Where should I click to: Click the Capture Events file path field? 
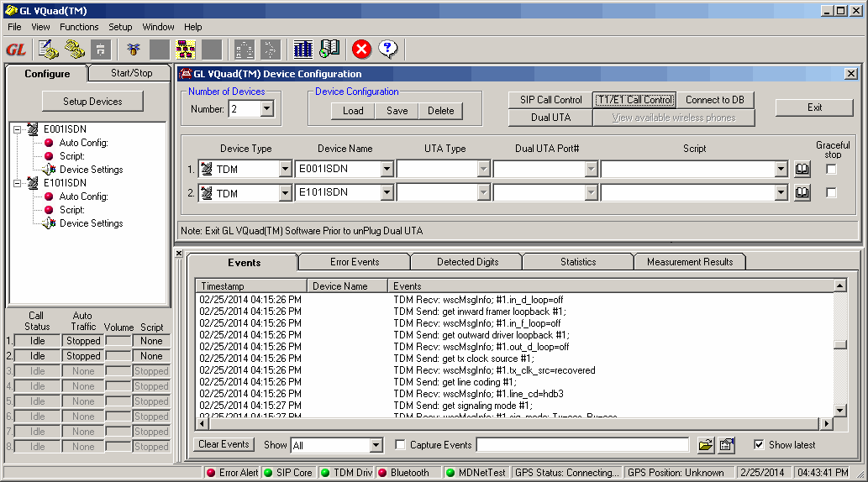pyautogui.click(x=582, y=445)
